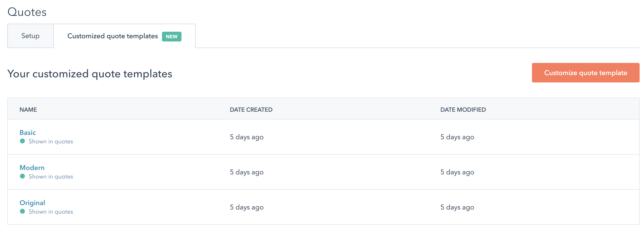This screenshot has height=239, width=644.
Task: Click the Shown in quotes label under Original
Action: coord(51,211)
